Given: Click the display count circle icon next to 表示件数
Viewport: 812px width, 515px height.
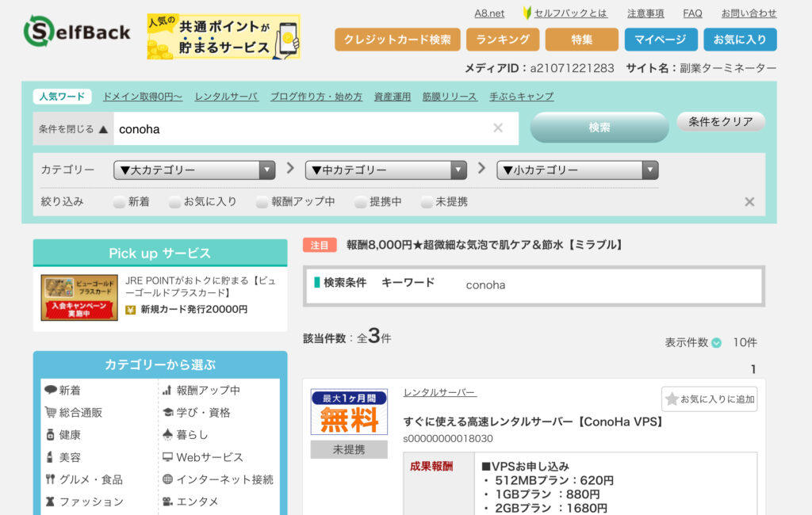Looking at the screenshot, I should (717, 342).
